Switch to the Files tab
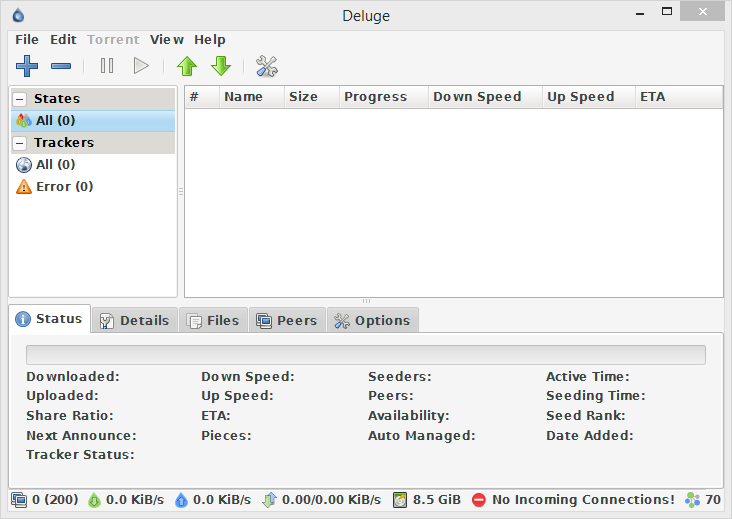 click(x=213, y=320)
